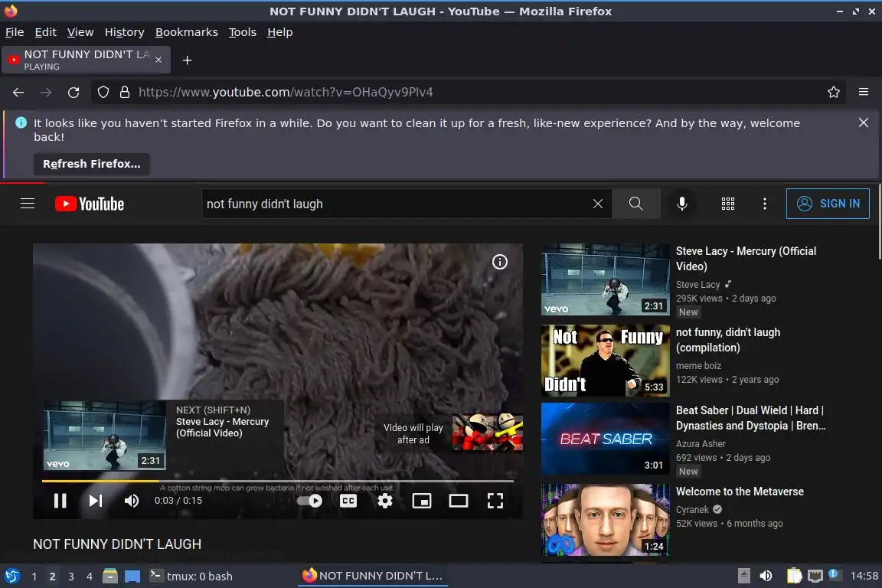The image size is (882, 588).
Task: Go back with Firefox back arrow
Action: 18,93
